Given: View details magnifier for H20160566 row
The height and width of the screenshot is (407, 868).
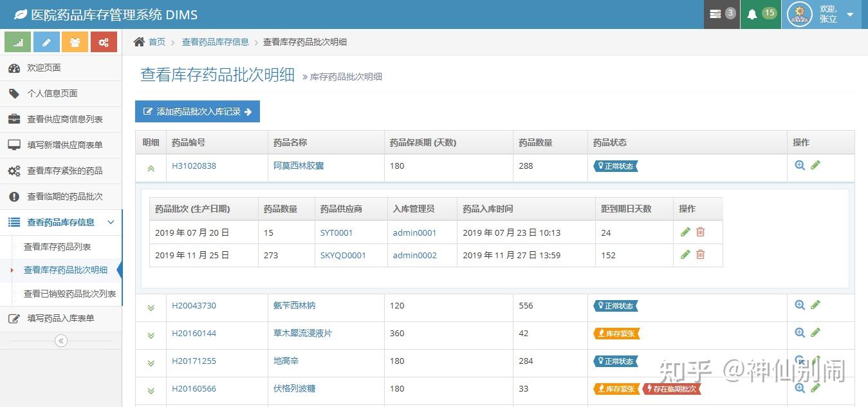Looking at the screenshot, I should [x=800, y=388].
